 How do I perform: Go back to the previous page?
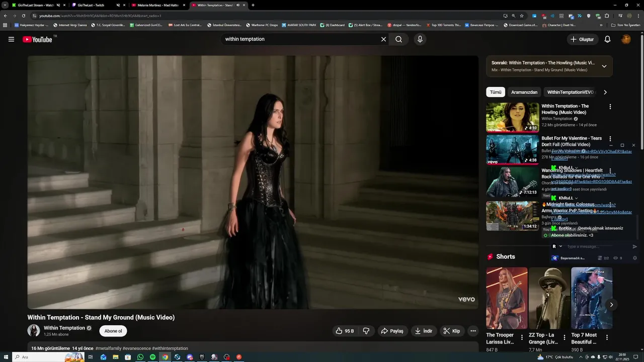click(x=5, y=16)
